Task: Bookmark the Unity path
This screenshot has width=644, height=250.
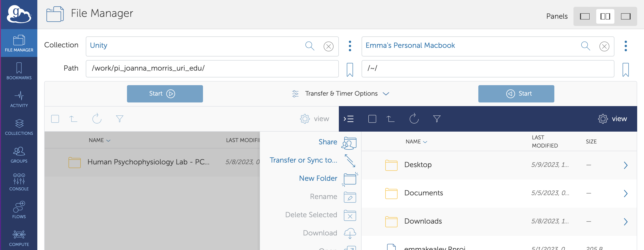Action: coord(350,70)
